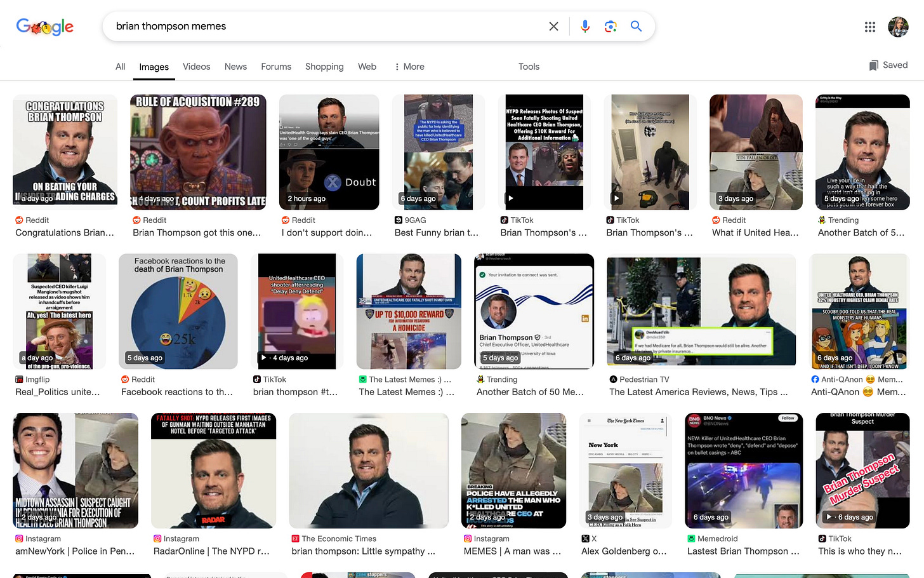This screenshot has width=924, height=578.
Task: Play NYPD Releases Photos TikTok video thumbnail
Action: (544, 152)
